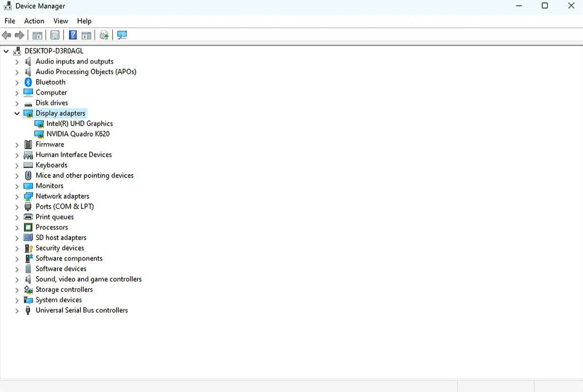Click the Firmware chip icon
This screenshot has width=583, height=392.
pos(28,144)
